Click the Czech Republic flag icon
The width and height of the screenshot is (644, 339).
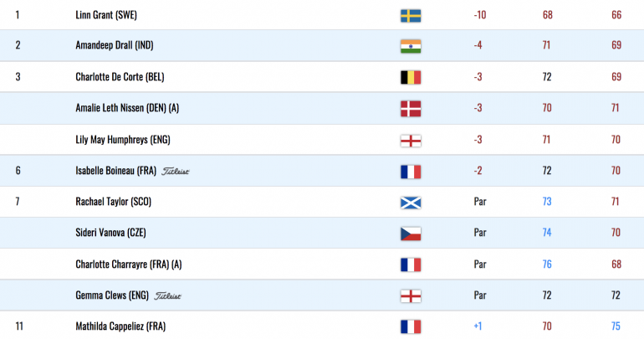(411, 234)
